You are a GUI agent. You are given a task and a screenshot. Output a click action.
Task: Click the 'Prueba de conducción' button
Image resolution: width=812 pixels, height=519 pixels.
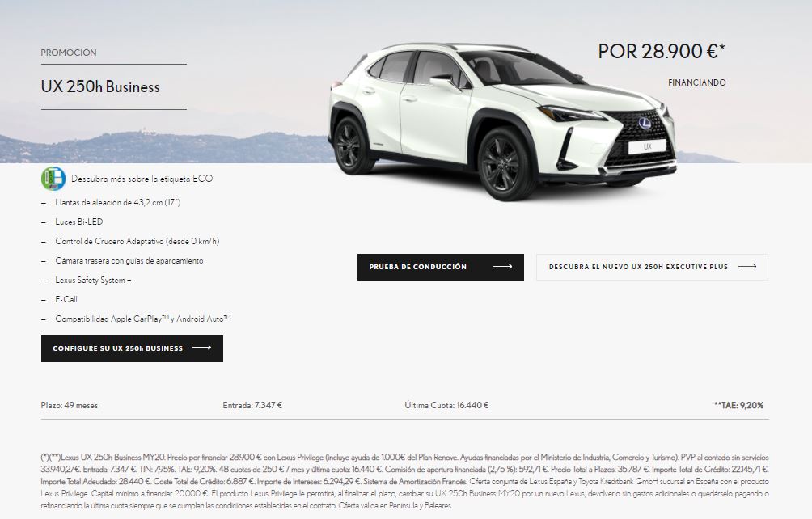[440, 267]
